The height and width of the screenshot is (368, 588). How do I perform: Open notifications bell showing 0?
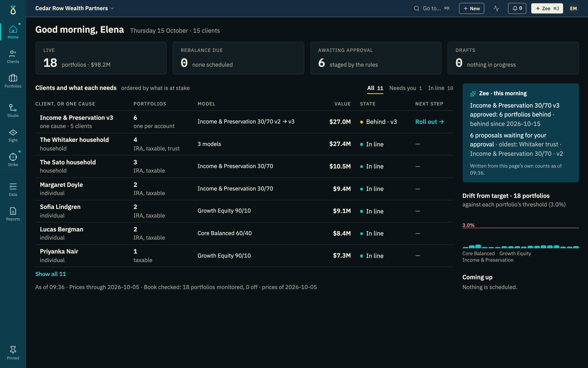pyautogui.click(x=517, y=9)
